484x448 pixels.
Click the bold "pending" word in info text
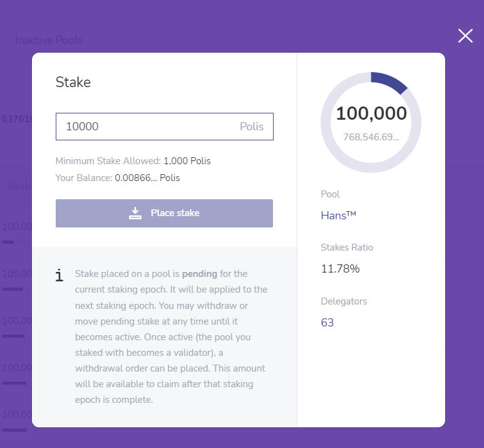pos(200,274)
